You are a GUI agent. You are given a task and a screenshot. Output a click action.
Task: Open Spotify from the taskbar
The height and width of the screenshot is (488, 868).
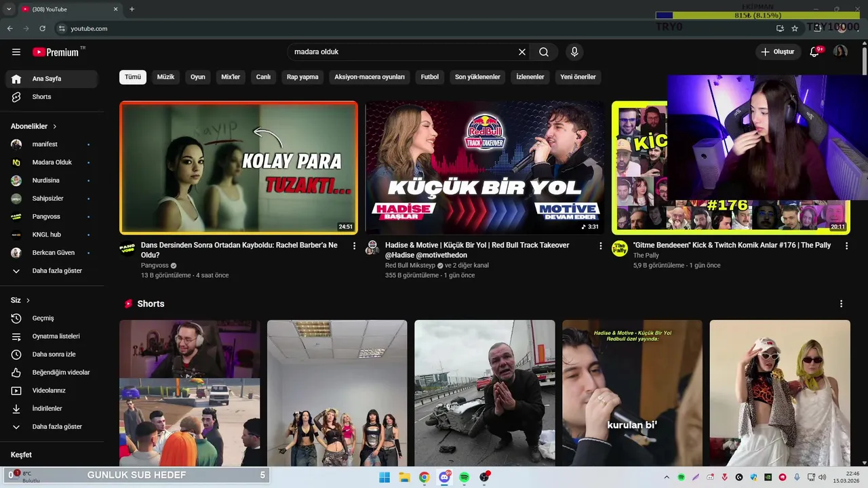pyautogui.click(x=465, y=477)
